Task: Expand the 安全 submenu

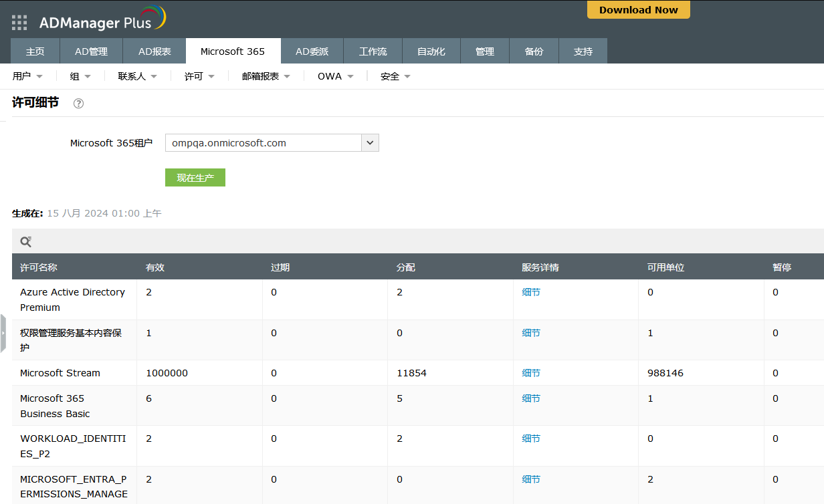Action: coord(395,77)
